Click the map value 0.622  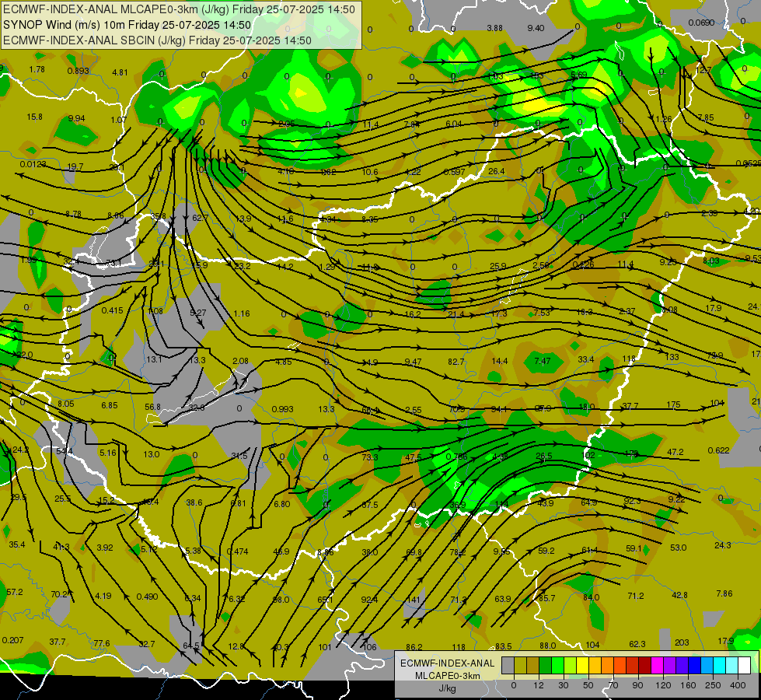[x=719, y=450]
